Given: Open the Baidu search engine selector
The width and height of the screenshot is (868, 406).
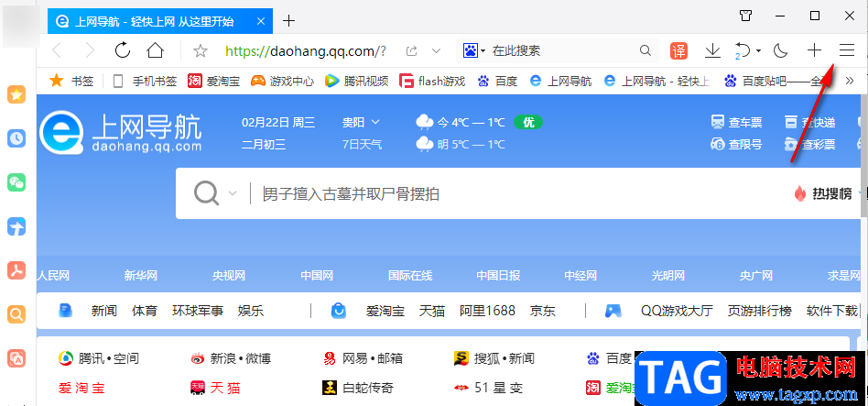Looking at the screenshot, I should (474, 51).
